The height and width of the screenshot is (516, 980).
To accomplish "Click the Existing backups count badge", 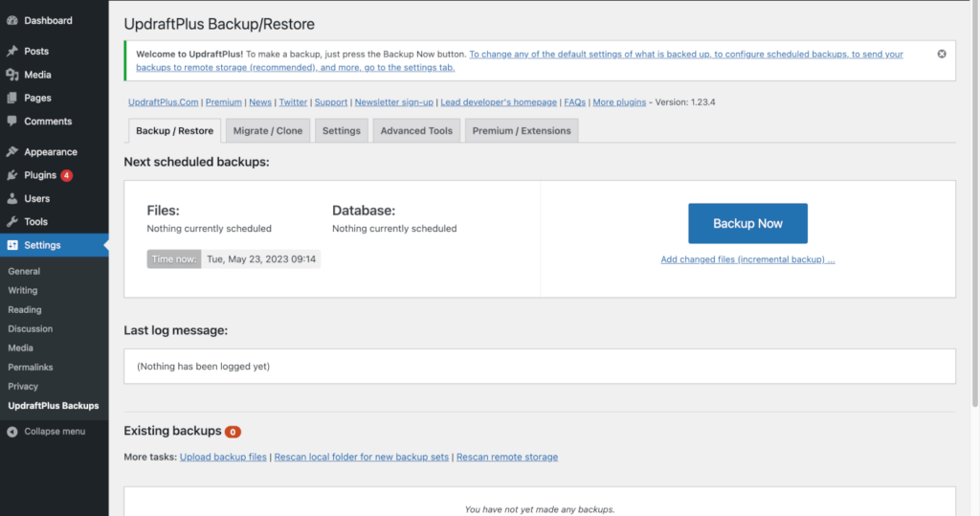I will pyautogui.click(x=233, y=432).
